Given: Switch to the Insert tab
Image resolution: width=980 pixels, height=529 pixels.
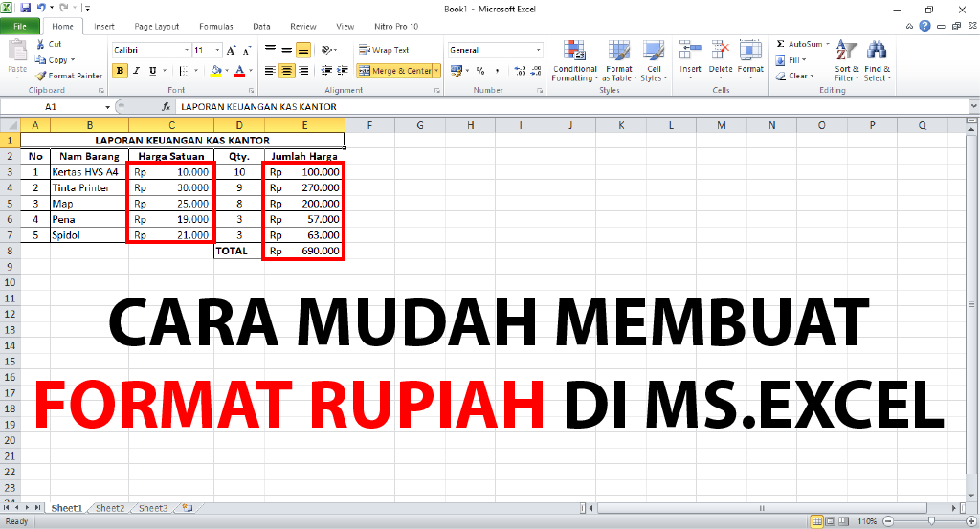Looking at the screenshot, I should [104, 26].
